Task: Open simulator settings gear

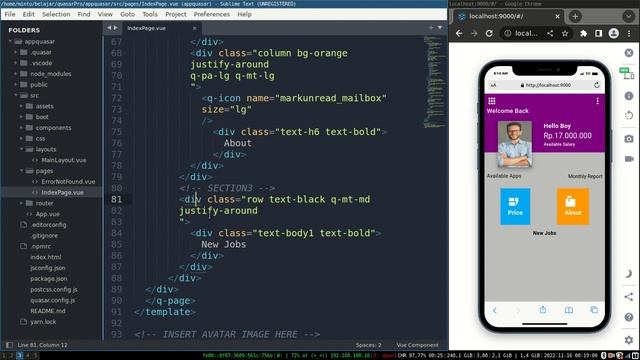Action: [x=629, y=340]
